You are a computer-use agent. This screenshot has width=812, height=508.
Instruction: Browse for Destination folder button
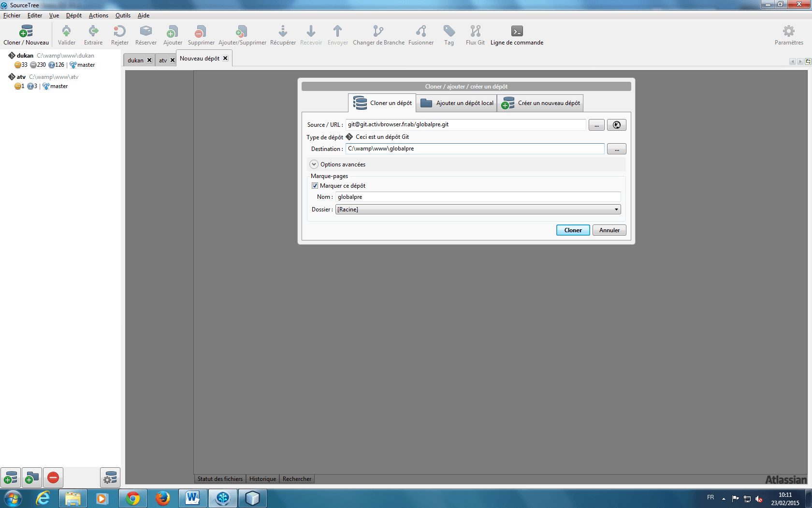pyautogui.click(x=616, y=149)
